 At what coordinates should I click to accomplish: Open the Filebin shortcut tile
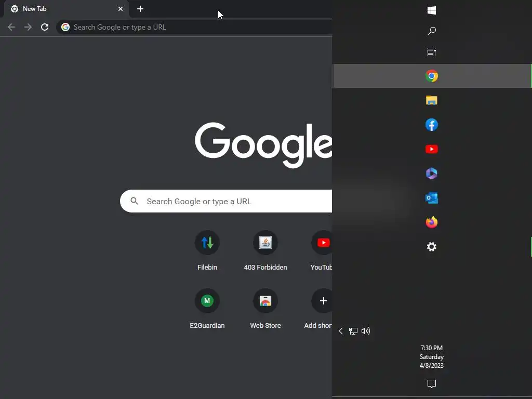click(207, 250)
